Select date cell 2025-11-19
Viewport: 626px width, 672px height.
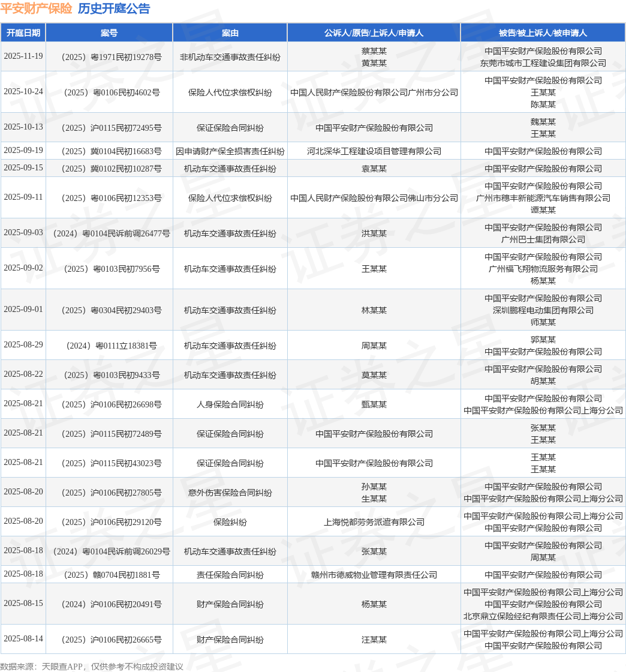pyautogui.click(x=23, y=56)
